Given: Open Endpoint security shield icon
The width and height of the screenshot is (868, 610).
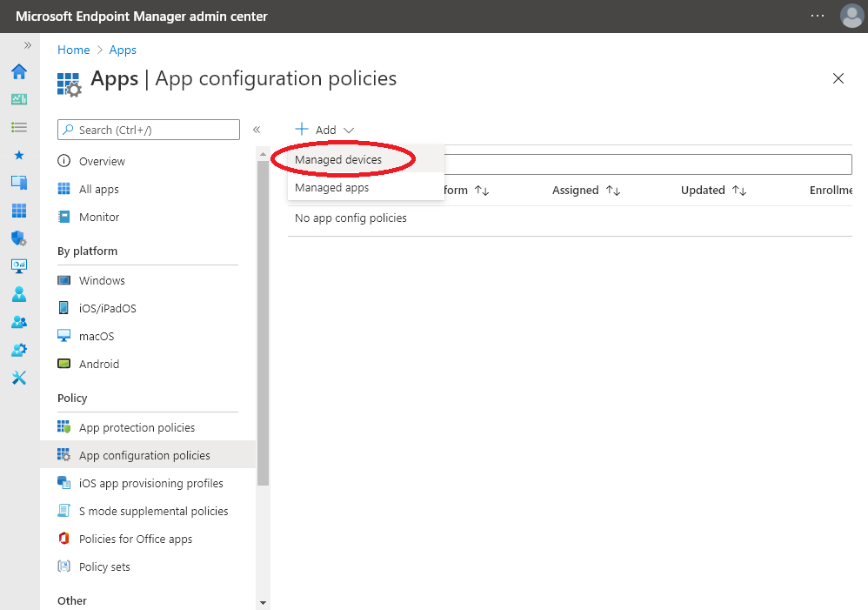Looking at the screenshot, I should 19,238.
